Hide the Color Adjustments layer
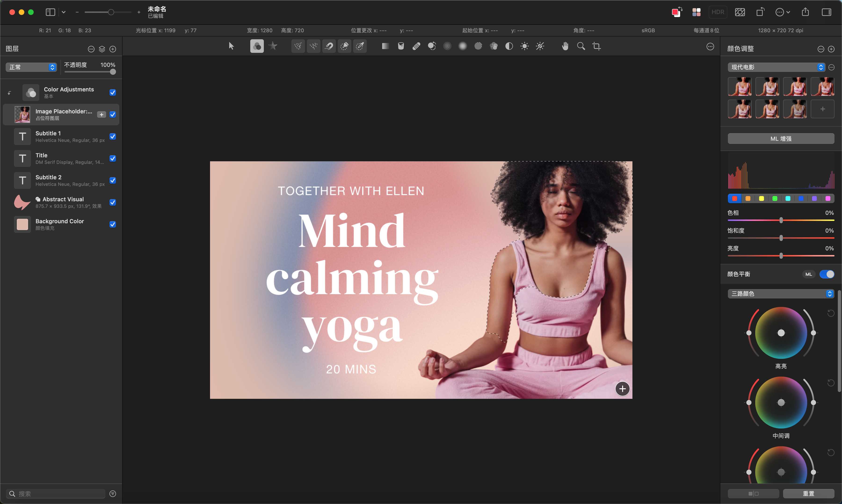Screen dimensions: 842x504 [113, 92]
